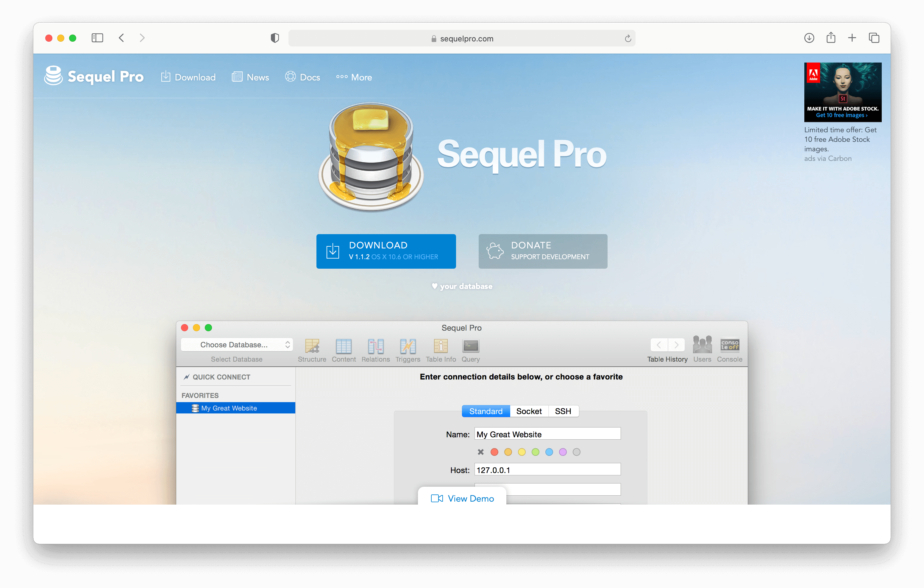Go forward in Table History

677,345
